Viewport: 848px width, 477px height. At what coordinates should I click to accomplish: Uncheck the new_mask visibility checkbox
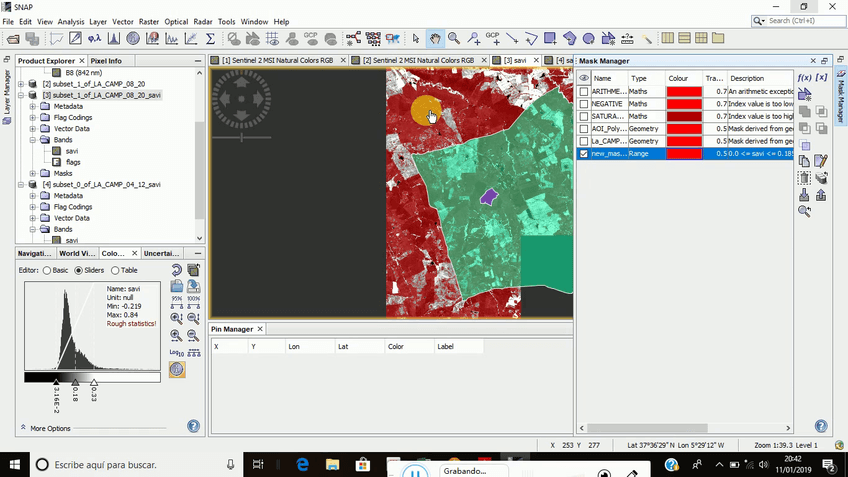point(584,154)
